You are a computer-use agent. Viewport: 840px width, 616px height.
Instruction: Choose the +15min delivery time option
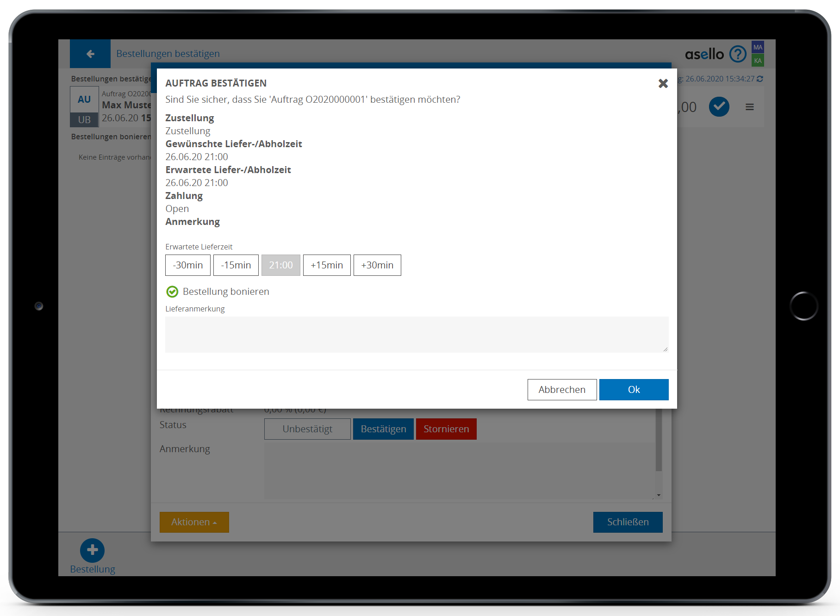click(327, 265)
